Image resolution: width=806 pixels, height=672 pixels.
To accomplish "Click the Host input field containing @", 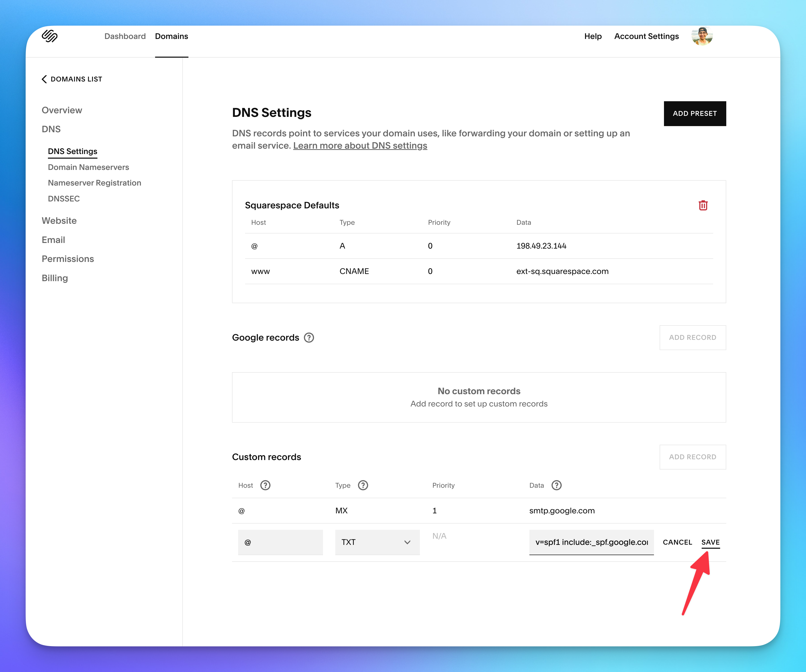I will click(280, 542).
